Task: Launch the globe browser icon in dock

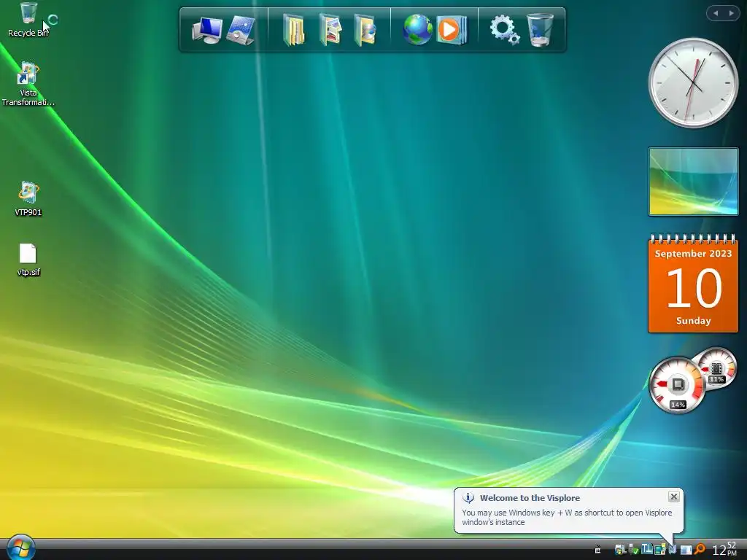Action: pyautogui.click(x=417, y=29)
